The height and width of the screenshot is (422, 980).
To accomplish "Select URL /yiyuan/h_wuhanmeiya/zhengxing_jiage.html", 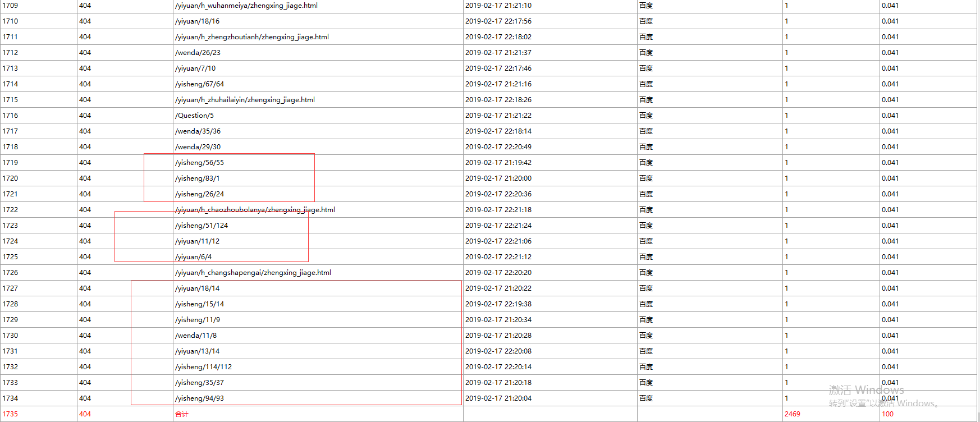I will tap(246, 6).
